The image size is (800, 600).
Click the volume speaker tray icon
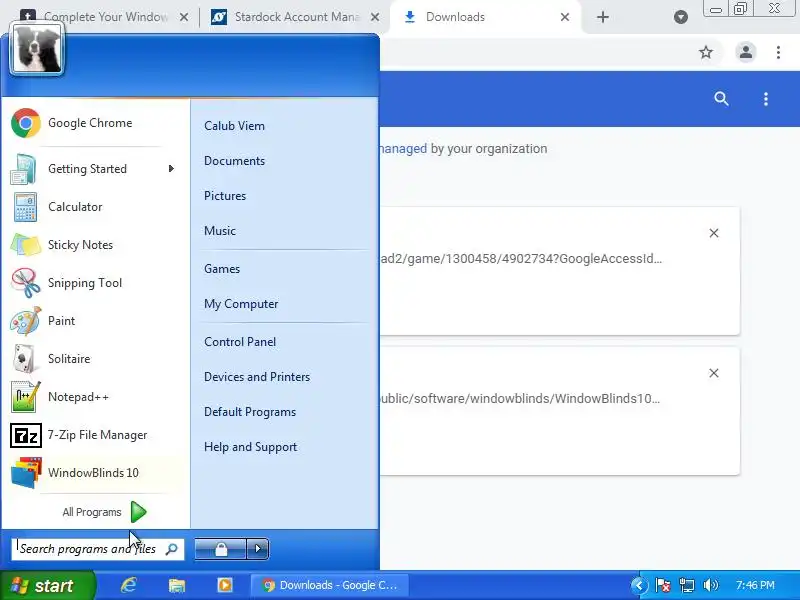coord(710,585)
